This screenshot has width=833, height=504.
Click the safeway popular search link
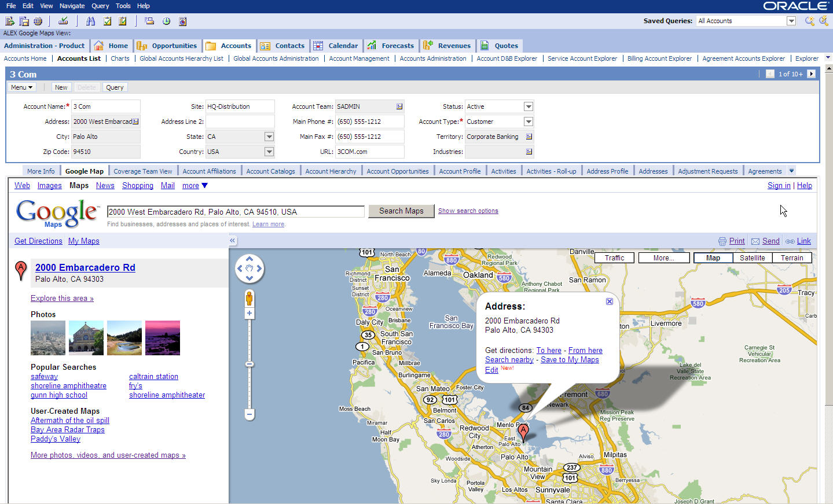tap(44, 377)
